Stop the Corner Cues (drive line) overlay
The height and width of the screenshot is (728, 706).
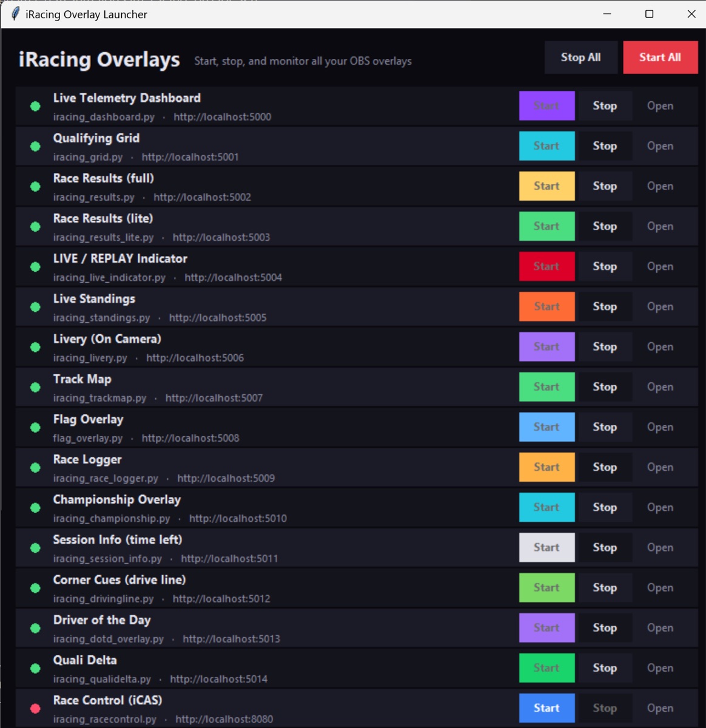coord(605,588)
